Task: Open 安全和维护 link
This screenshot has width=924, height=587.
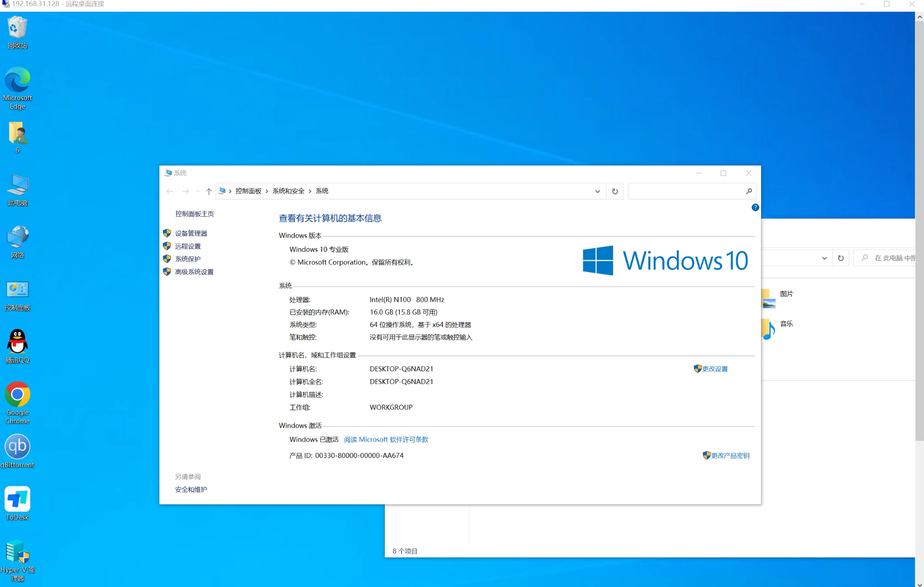Action: (x=191, y=490)
